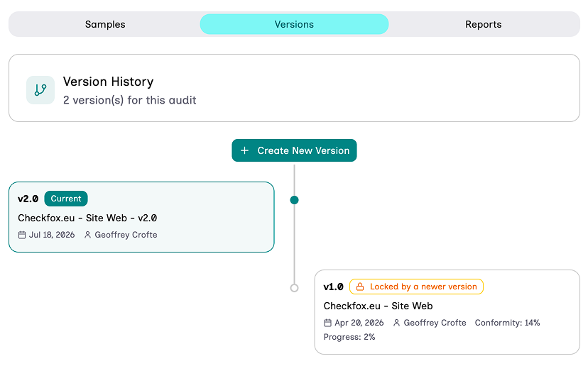The image size is (588, 366).
Task: Switch to the Samples tab
Action: click(105, 24)
